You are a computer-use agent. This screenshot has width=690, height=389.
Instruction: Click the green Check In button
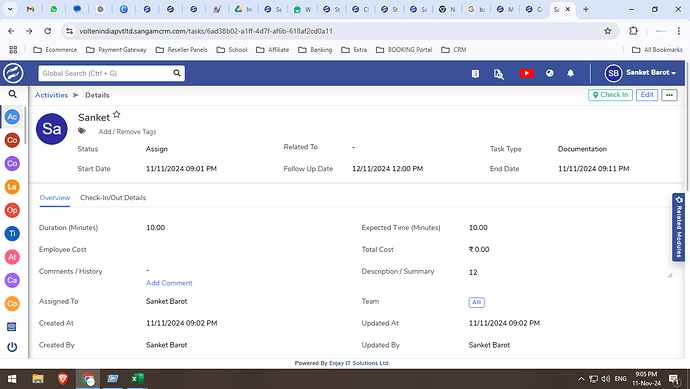coord(610,95)
